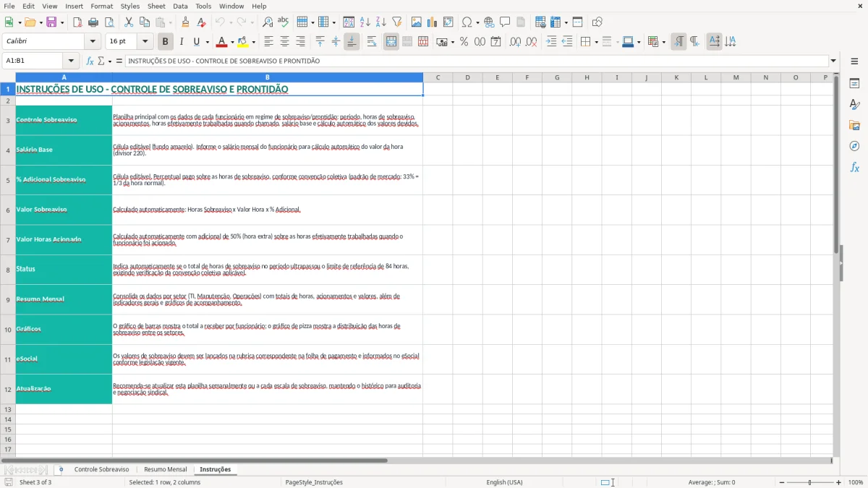
Task: Toggle Bold formatting
Action: pos(165,42)
